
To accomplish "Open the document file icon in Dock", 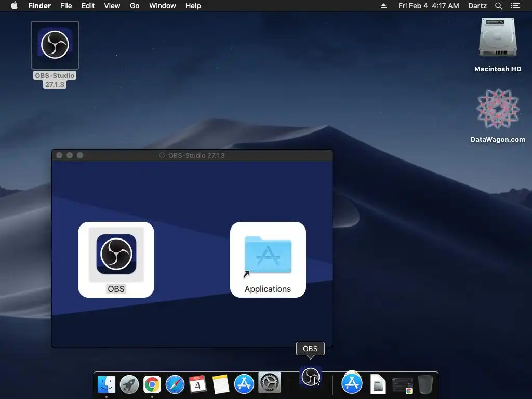I will (378, 384).
